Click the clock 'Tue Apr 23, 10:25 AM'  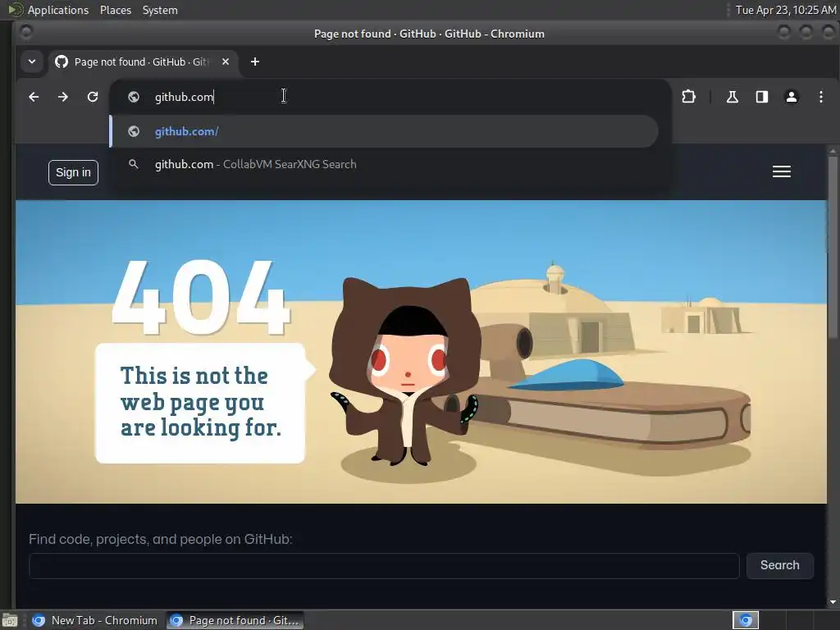785,10
